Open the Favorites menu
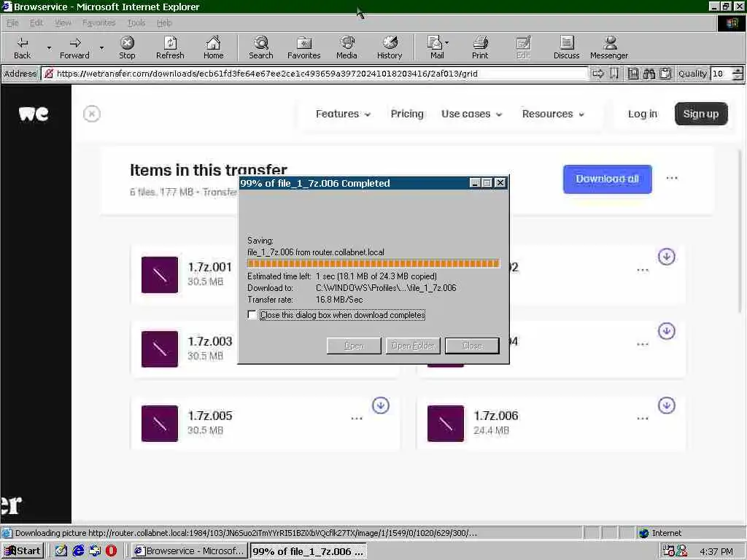The image size is (747, 560). [98, 23]
